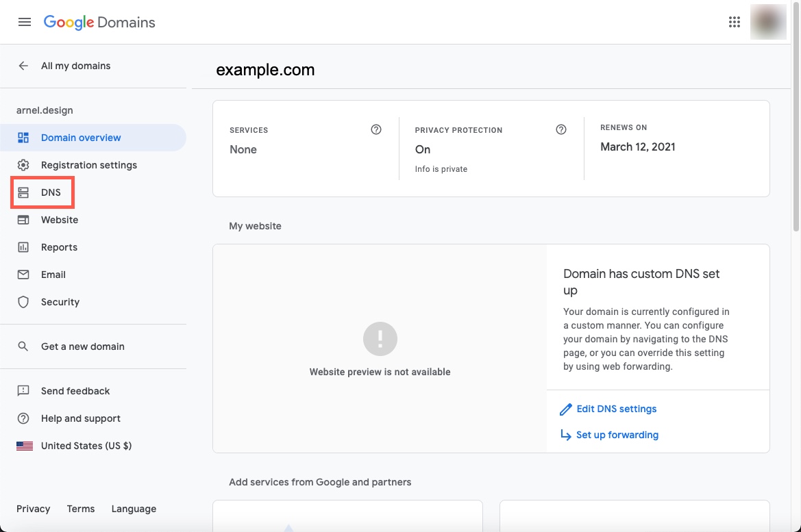Open the hamburger main menu

tap(25, 22)
